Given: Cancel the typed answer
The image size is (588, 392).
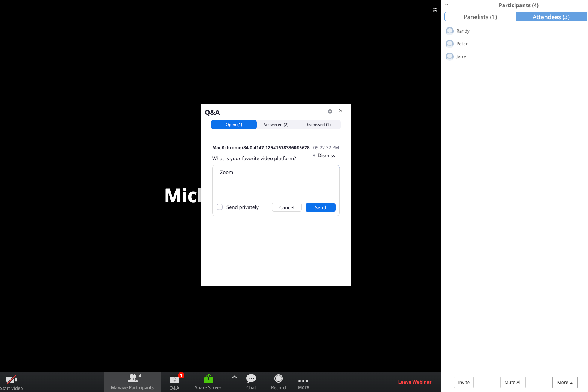Looking at the screenshot, I should [x=287, y=207].
